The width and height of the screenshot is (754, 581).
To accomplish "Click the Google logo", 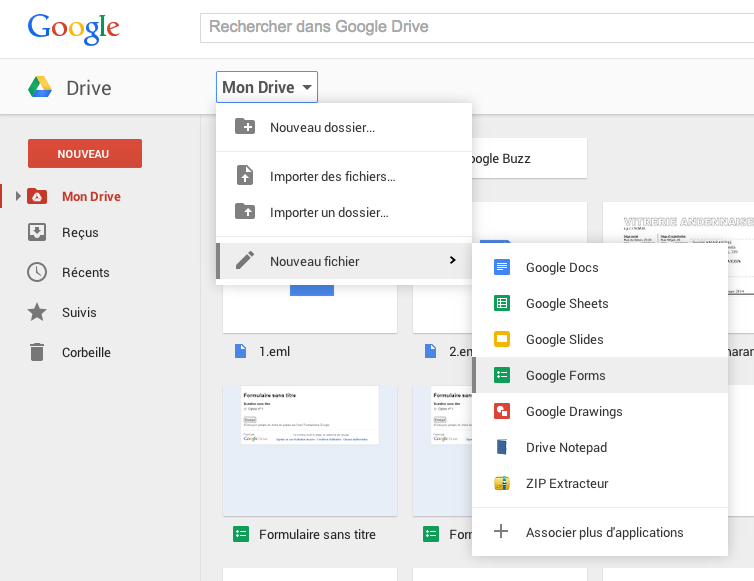I will (73, 28).
